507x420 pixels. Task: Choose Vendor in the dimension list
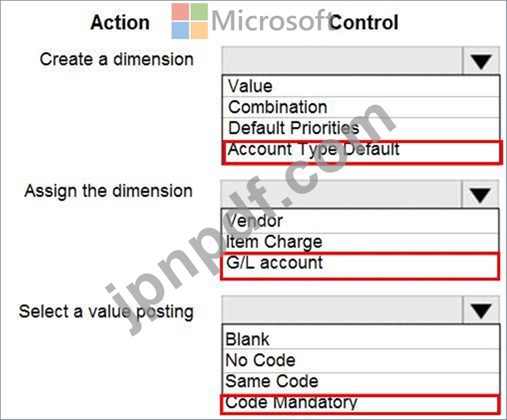click(360, 221)
